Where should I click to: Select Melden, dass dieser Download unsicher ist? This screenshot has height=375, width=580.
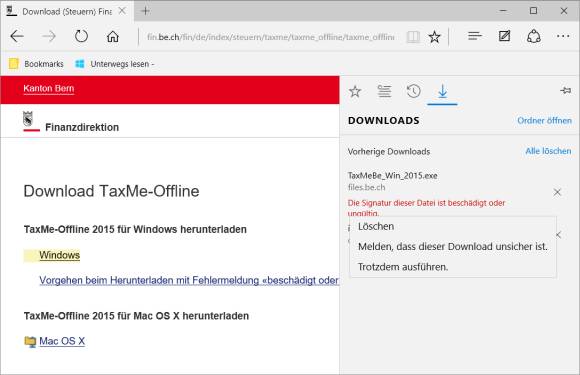click(453, 246)
